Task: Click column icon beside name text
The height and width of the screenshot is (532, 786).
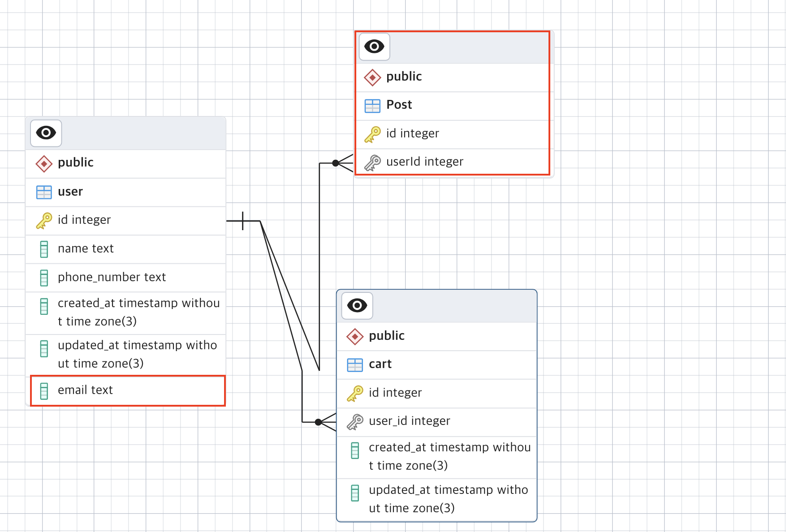Action: (44, 249)
